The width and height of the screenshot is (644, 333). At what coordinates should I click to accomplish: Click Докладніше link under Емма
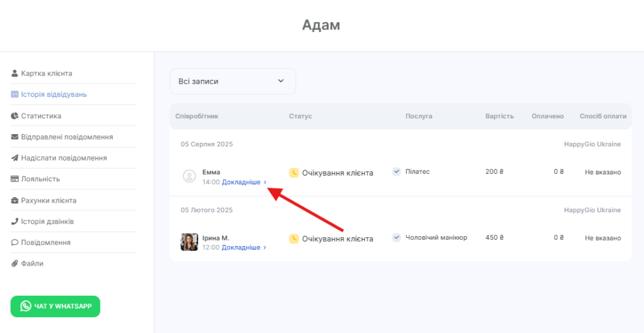point(241,183)
